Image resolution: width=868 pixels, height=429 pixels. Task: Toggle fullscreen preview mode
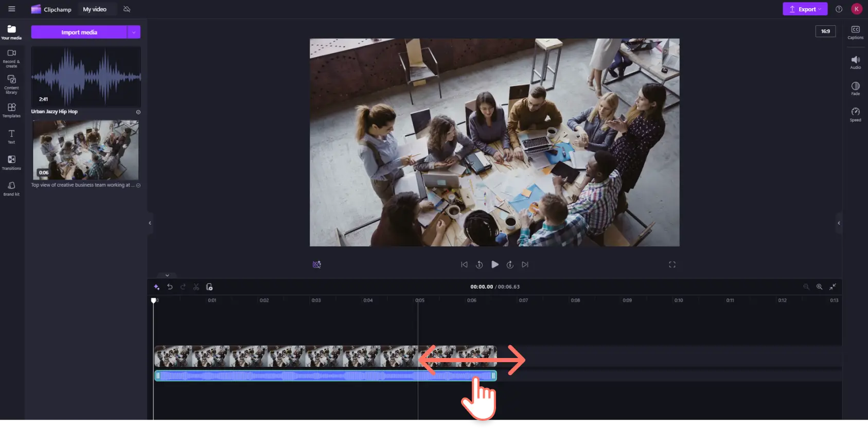coord(672,264)
